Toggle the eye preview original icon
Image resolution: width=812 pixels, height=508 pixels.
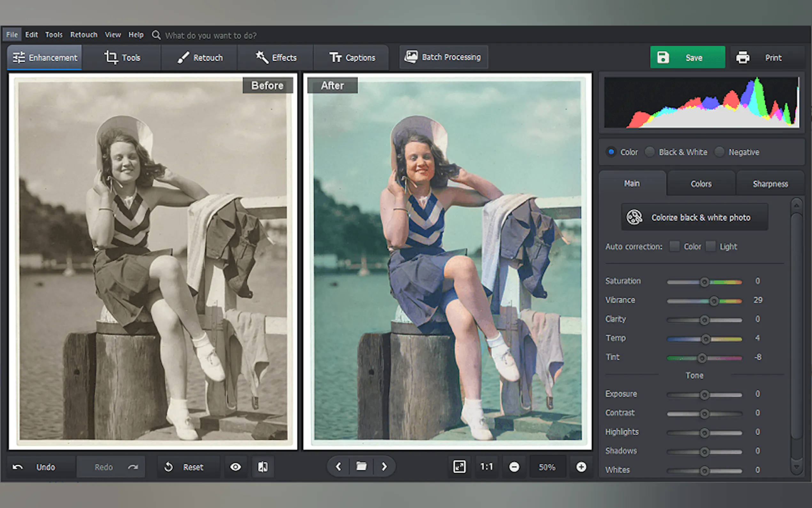click(x=236, y=467)
